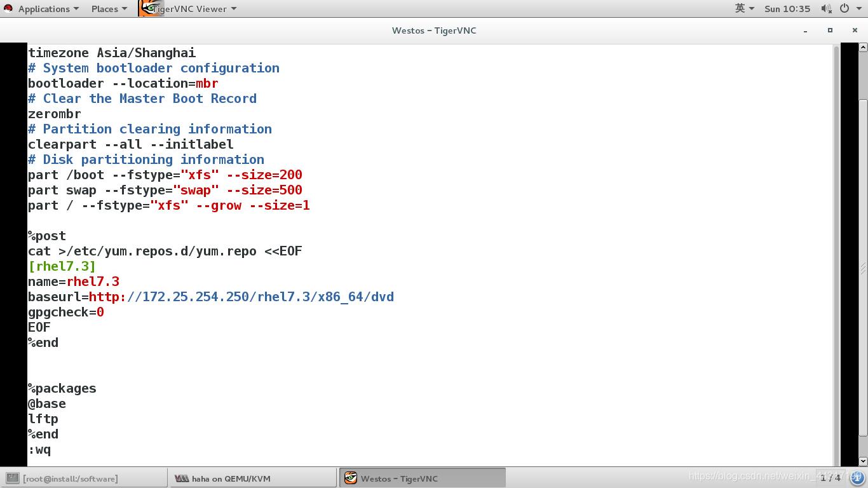The width and height of the screenshot is (868, 488).
Task: Click the '# Disk partitioning information' comment
Action: pyautogui.click(x=146, y=159)
